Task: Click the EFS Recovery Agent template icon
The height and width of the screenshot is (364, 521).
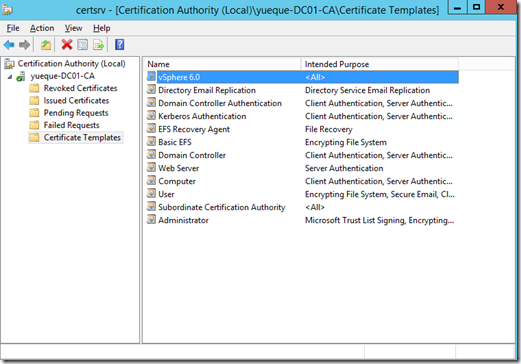Action: coord(151,128)
